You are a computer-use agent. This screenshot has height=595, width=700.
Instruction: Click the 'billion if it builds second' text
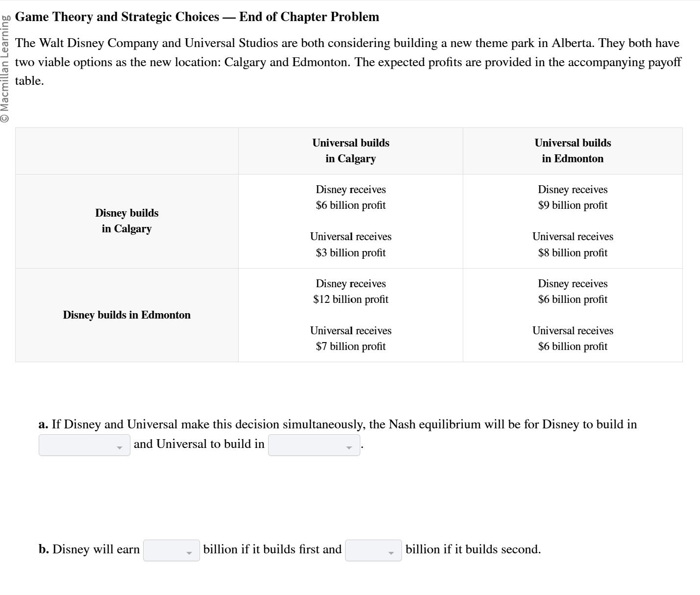coord(473,549)
